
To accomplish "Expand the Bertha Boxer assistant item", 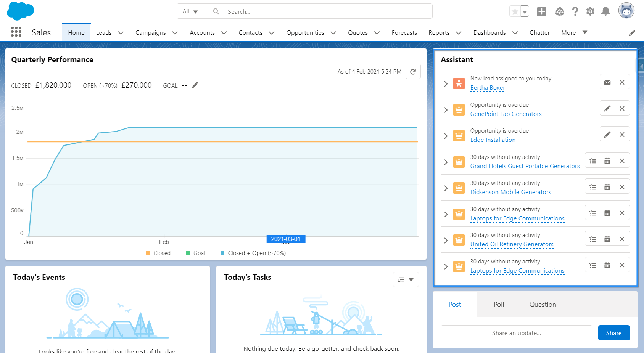I will pyautogui.click(x=446, y=83).
